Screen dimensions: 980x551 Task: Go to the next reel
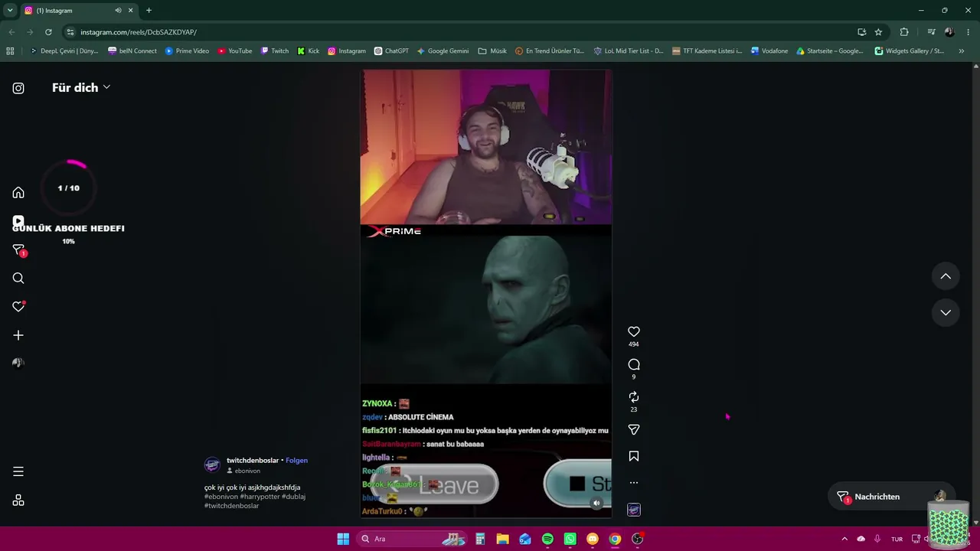tap(946, 312)
